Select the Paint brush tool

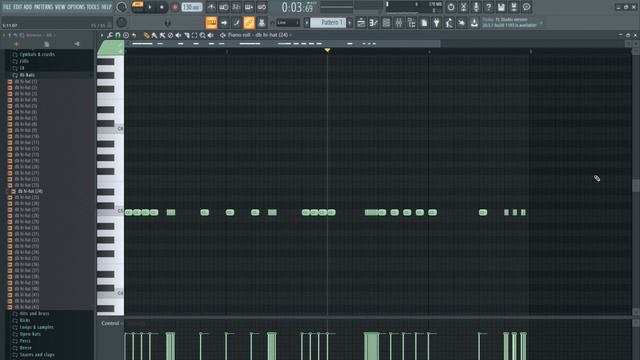point(154,36)
